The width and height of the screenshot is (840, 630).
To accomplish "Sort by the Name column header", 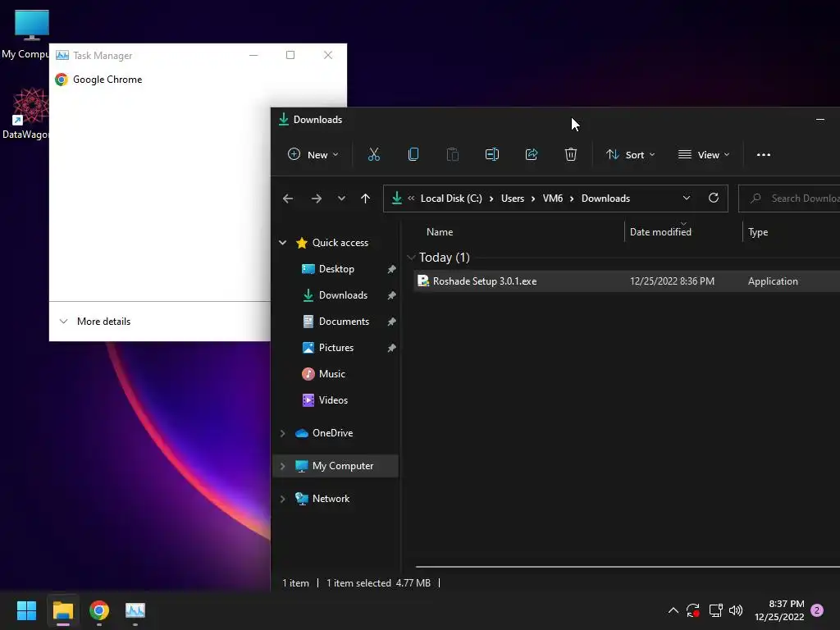I will coord(440,232).
